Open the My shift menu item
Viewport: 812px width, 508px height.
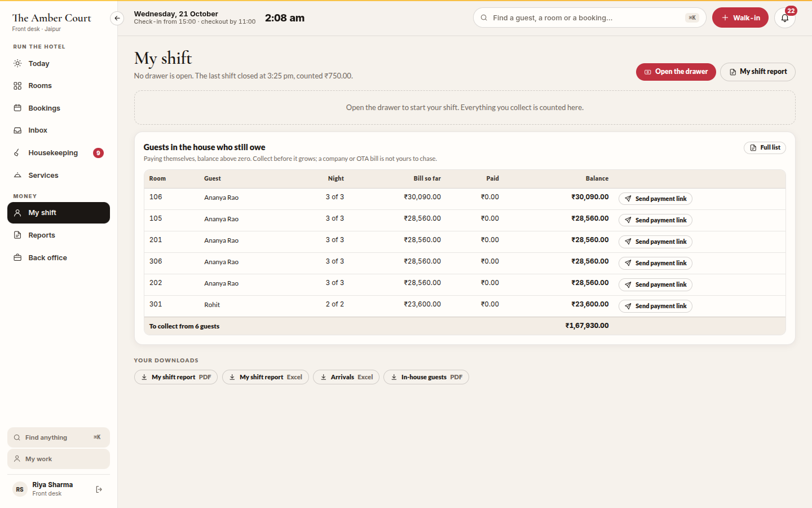[59, 213]
